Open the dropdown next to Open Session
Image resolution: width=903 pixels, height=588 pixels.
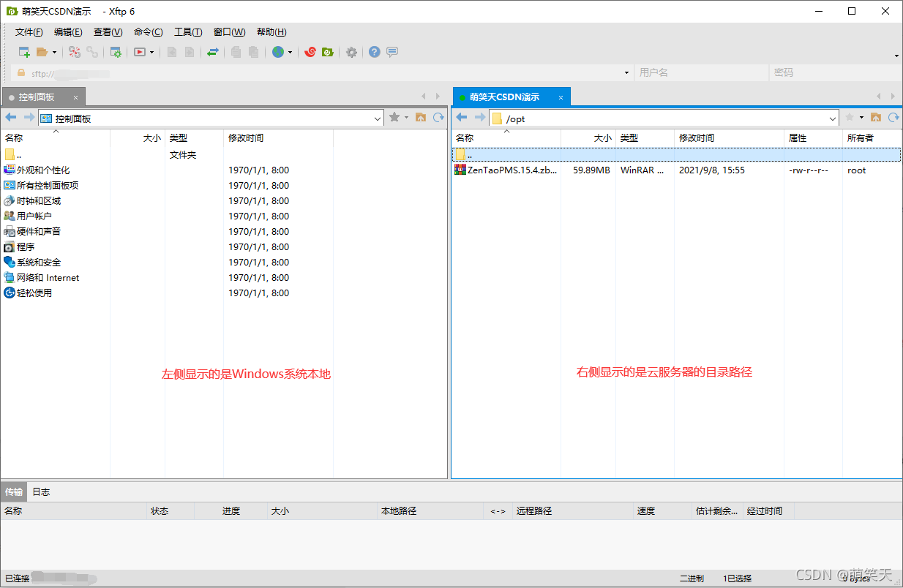point(54,52)
